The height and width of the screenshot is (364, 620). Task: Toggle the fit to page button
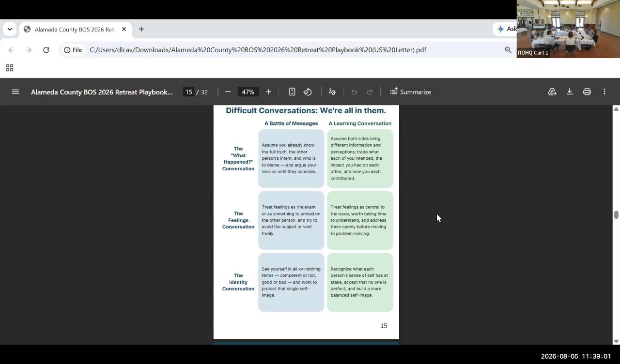click(x=292, y=92)
